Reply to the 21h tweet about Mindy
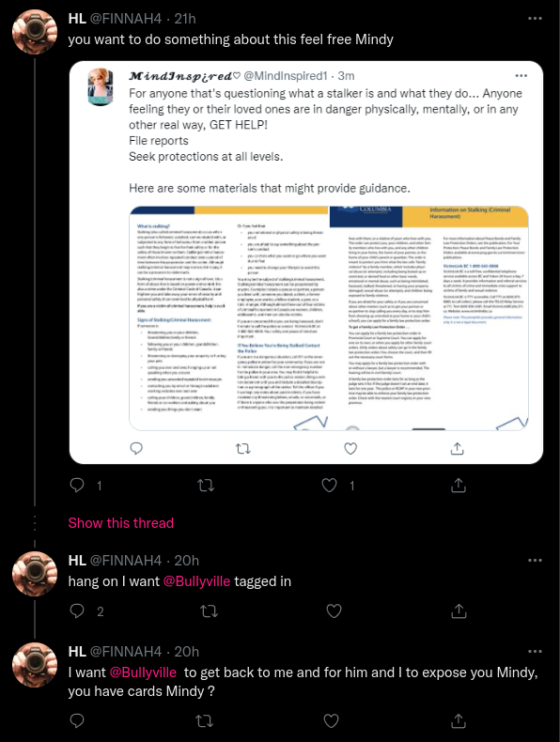Screen dimensions: 560x742 [x=77, y=485]
